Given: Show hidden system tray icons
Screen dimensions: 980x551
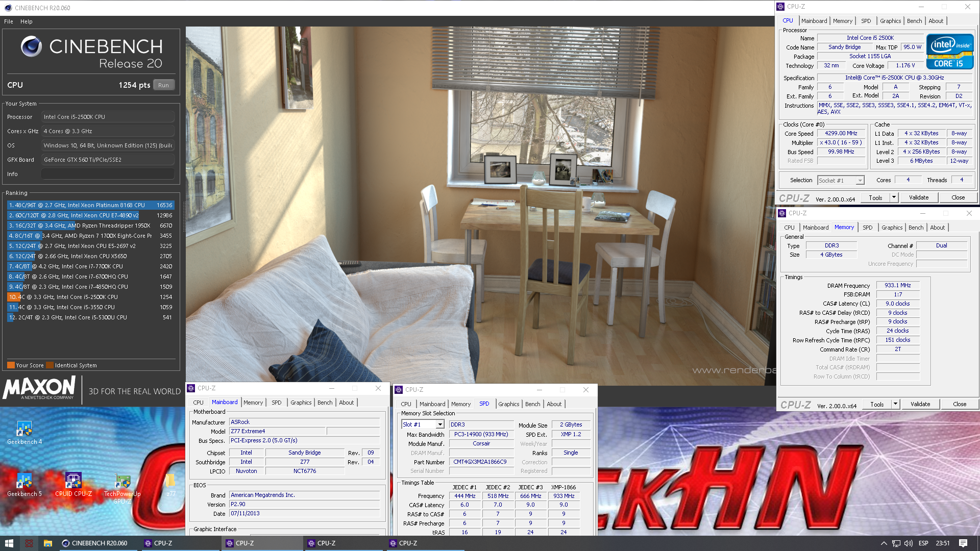Looking at the screenshot, I should pyautogui.click(x=884, y=543).
